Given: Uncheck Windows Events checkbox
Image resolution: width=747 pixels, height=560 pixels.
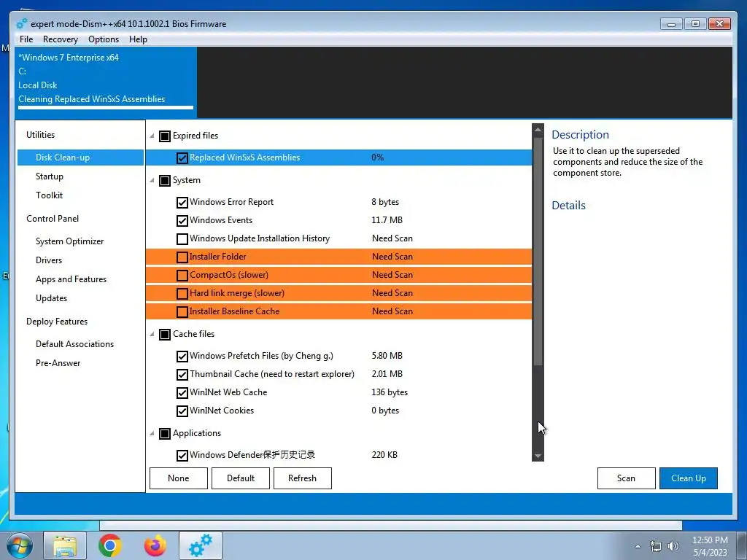Looking at the screenshot, I should point(182,220).
